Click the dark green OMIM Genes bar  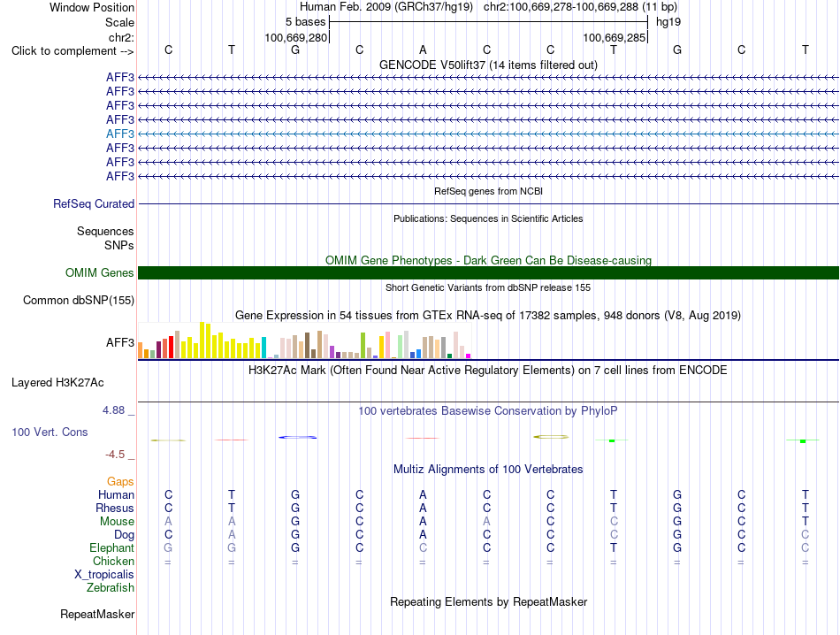[x=488, y=272]
